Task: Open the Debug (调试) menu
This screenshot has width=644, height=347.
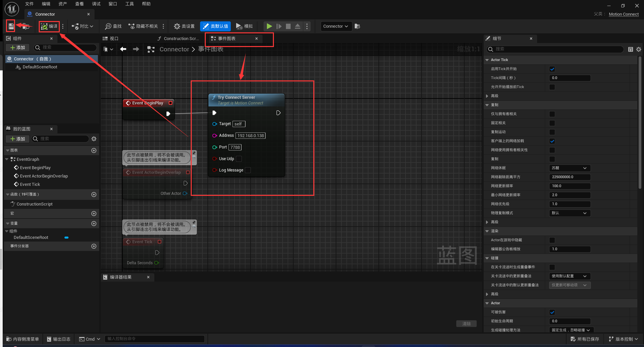Action: click(x=96, y=4)
